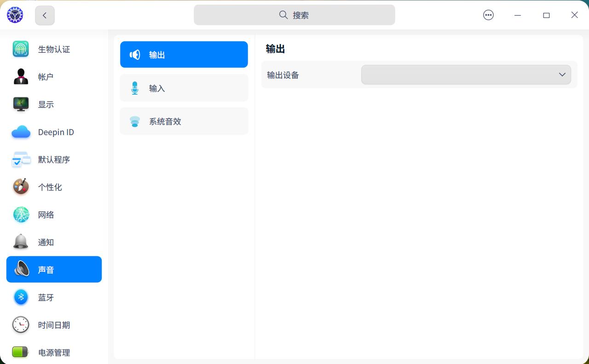
Task: Select the 时间日期 (Date & Time) clock icon
Action: pyautogui.click(x=21, y=324)
